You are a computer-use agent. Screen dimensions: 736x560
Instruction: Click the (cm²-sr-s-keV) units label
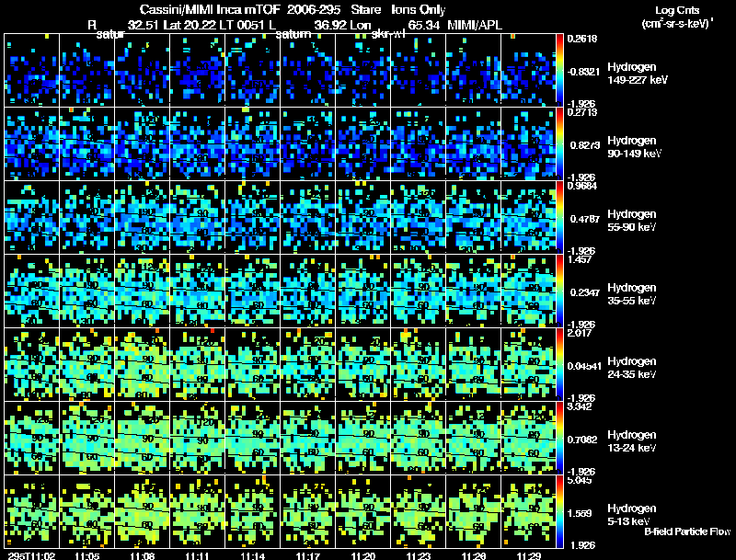(x=677, y=24)
